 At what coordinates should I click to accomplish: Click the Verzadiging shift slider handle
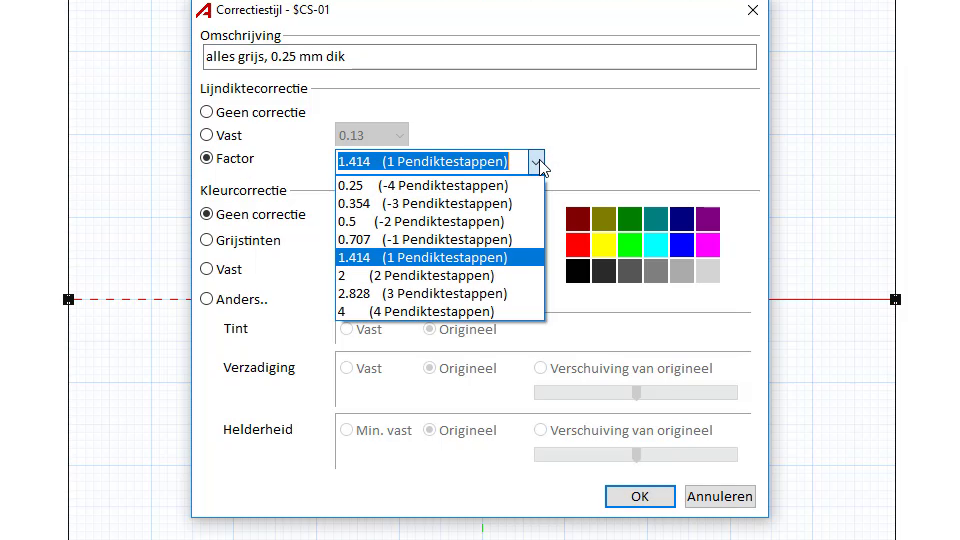point(636,393)
